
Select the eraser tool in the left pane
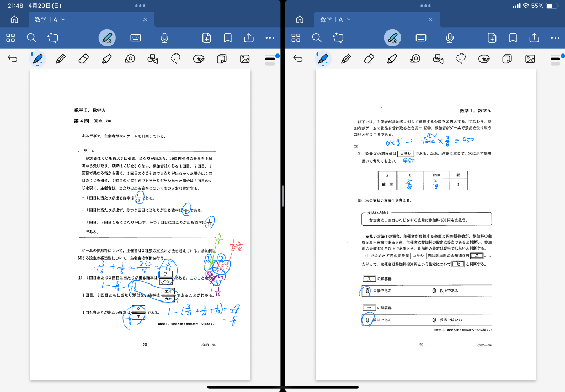pos(83,58)
